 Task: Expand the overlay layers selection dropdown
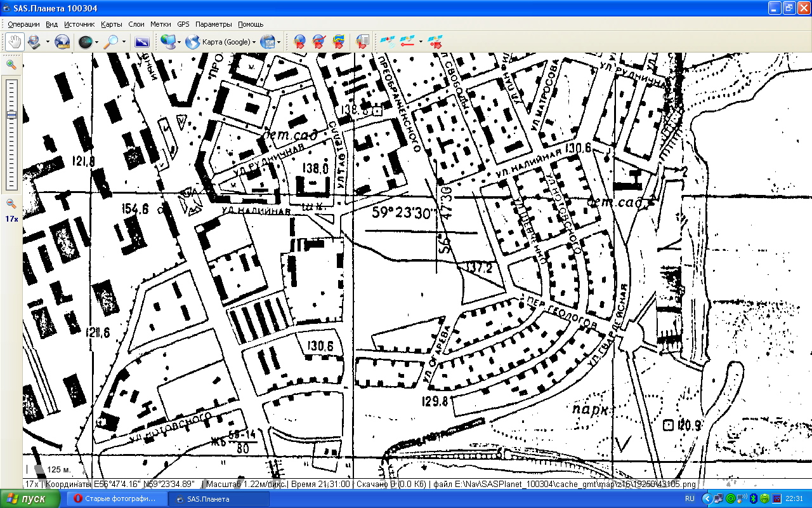point(279,42)
